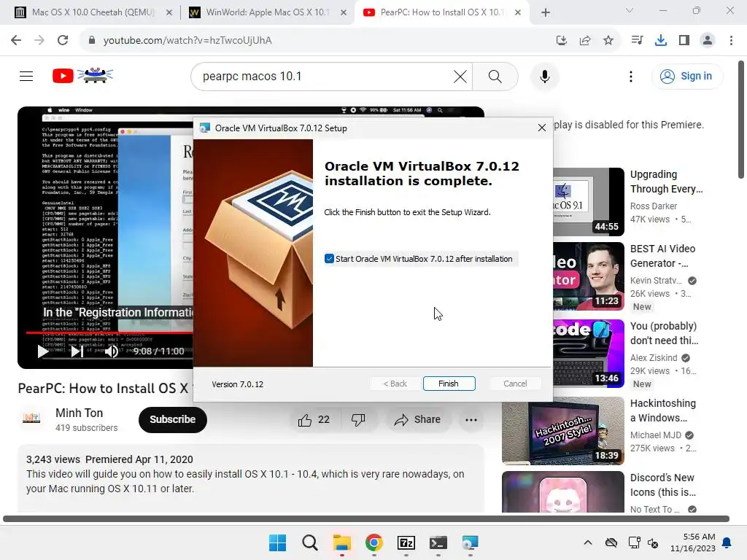Bookmark this page with the star icon
Image resolution: width=747 pixels, height=560 pixels.
click(608, 41)
